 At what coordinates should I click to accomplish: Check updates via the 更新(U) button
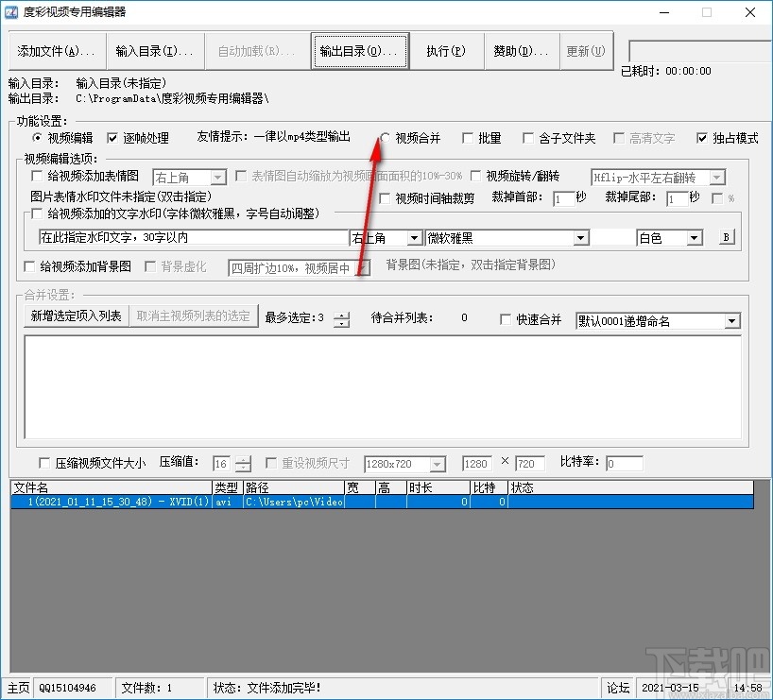[586, 51]
